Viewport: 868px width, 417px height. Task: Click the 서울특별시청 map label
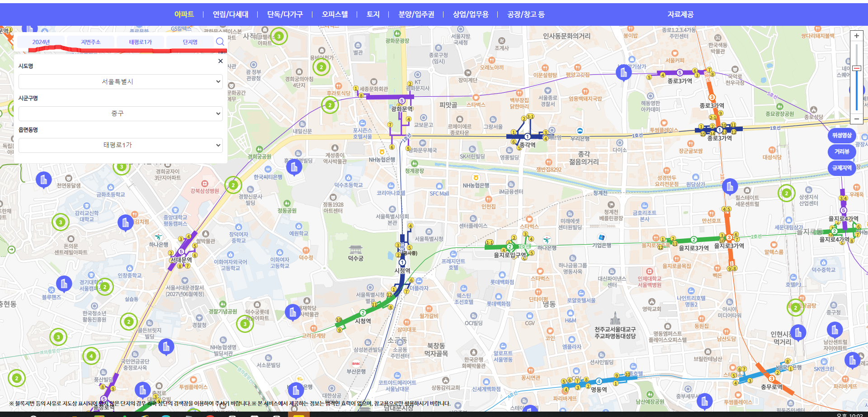[429, 239]
